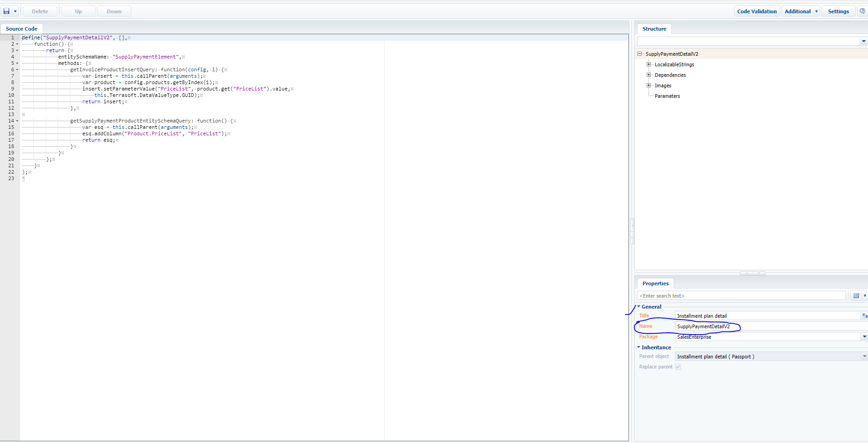868x443 pixels.
Task: Select the Structure tab
Action: pos(654,29)
